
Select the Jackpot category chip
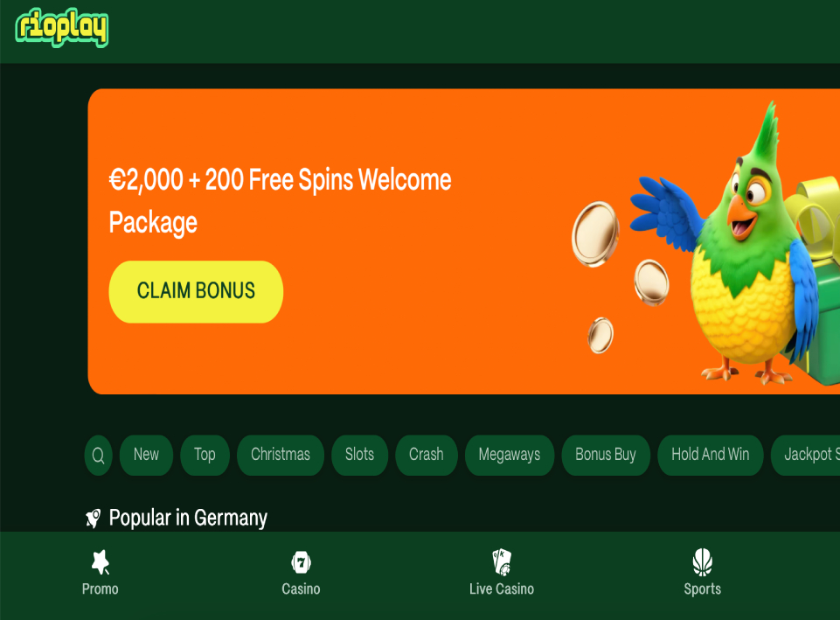(x=805, y=456)
